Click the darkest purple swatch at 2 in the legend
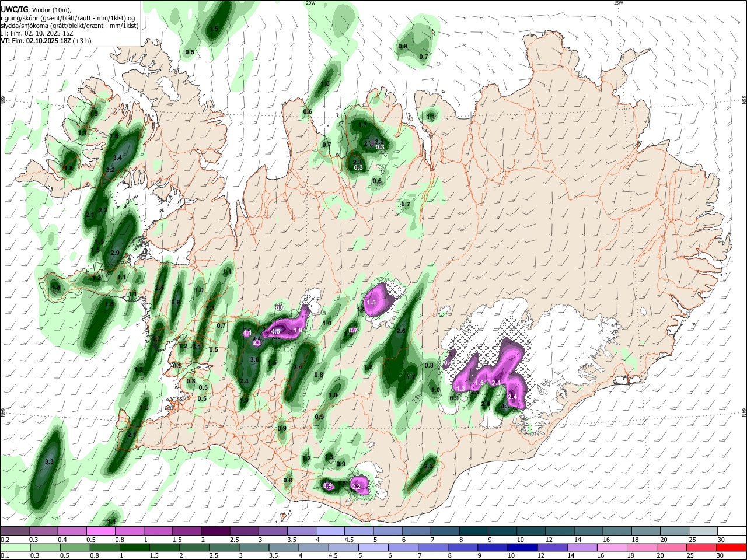The height and width of the screenshot is (560, 747). point(215,531)
